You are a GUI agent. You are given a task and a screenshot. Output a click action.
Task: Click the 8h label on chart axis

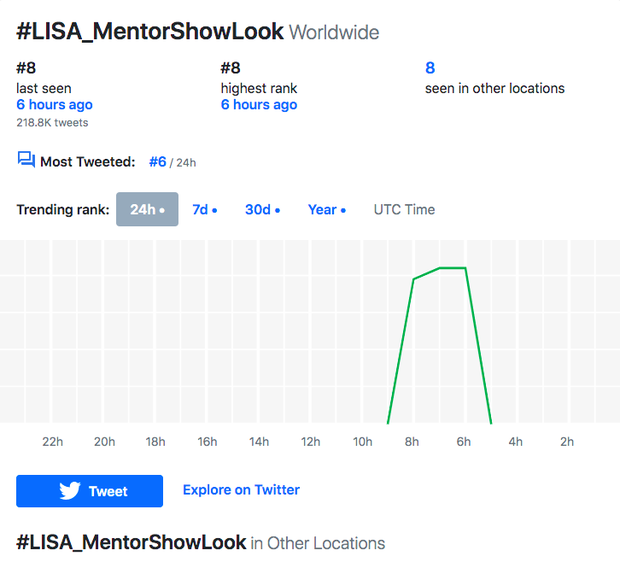click(x=412, y=442)
